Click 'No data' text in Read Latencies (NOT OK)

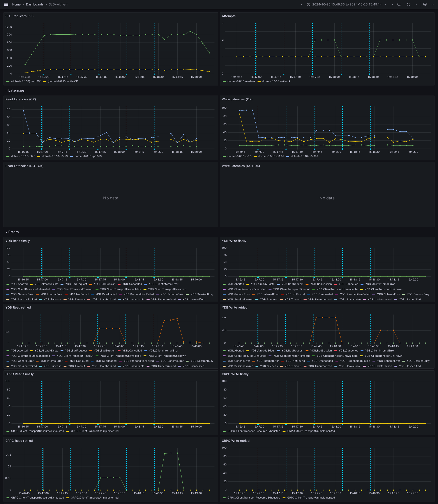[111, 198]
